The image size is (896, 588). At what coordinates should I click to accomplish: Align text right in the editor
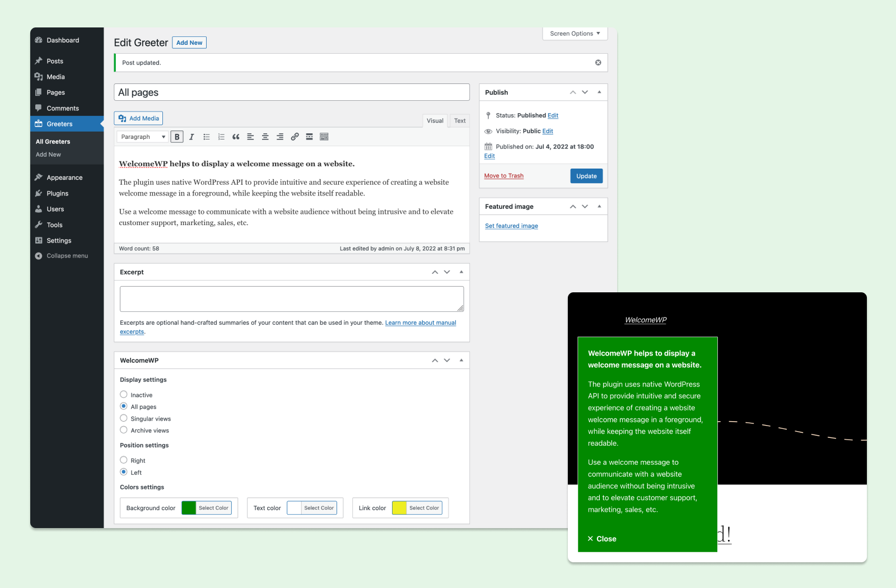coord(279,137)
